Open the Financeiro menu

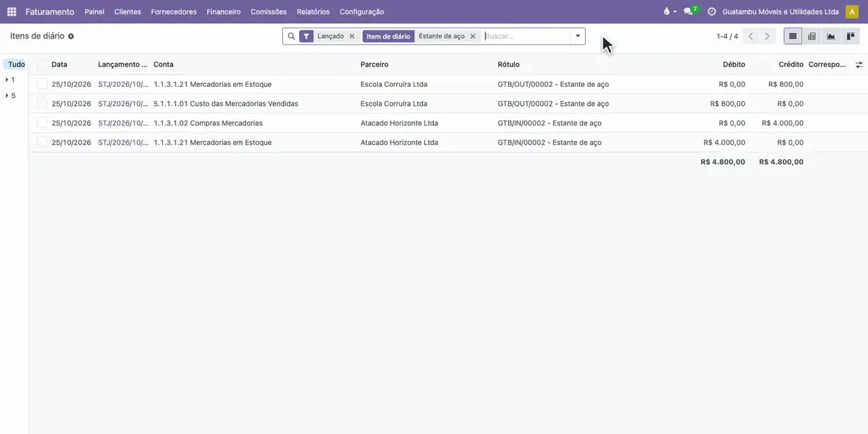[224, 12]
